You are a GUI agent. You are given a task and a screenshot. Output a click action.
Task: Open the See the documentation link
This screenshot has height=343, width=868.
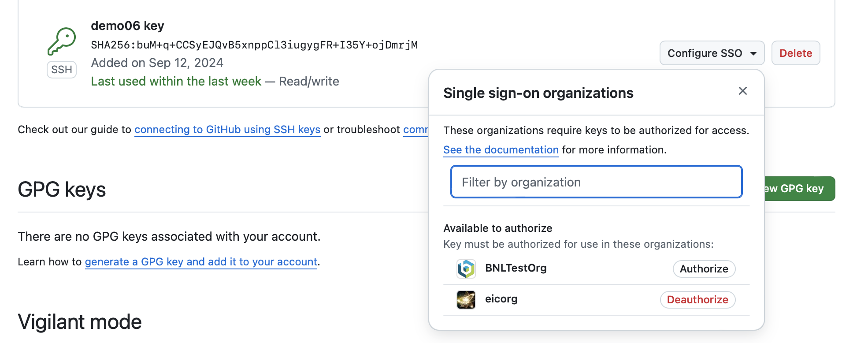(x=501, y=150)
